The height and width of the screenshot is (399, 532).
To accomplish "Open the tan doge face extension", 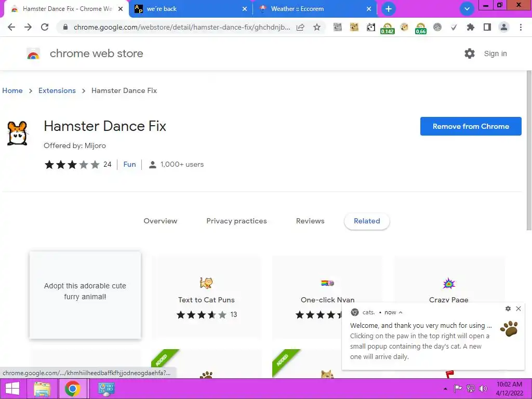I will pyautogui.click(x=354, y=27).
